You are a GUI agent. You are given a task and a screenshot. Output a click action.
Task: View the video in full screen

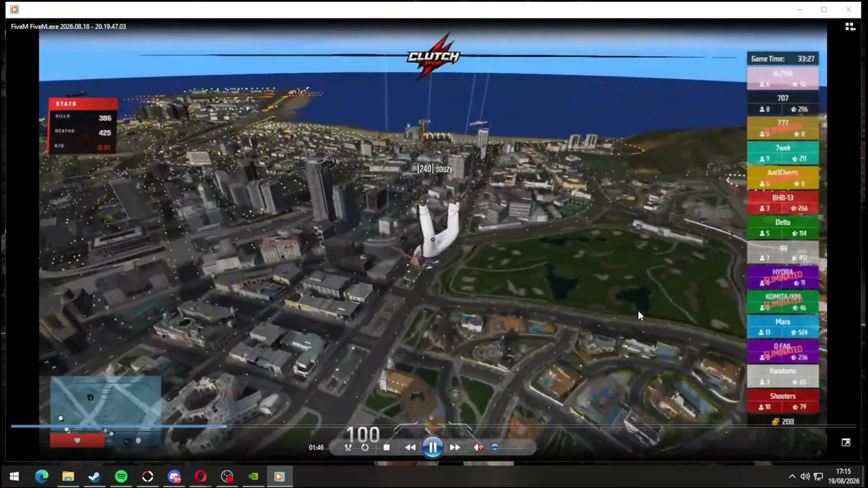(x=846, y=443)
